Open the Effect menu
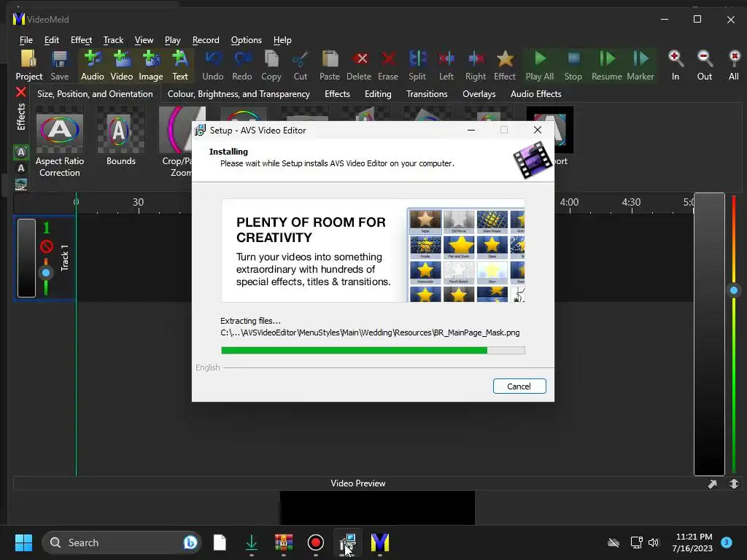Viewport: 747px width, 560px height. (x=82, y=40)
